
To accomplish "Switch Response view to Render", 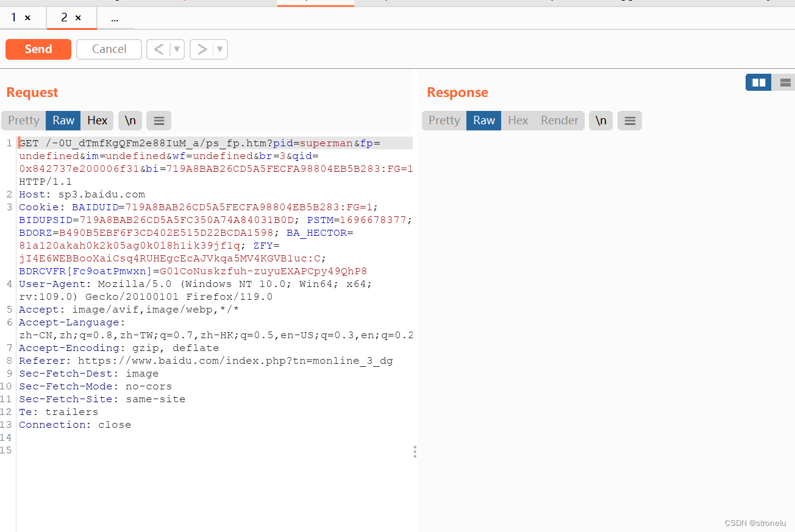I will point(560,121).
